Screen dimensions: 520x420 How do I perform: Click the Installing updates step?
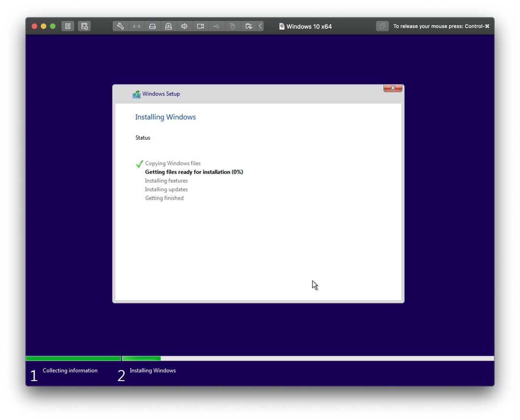tap(166, 189)
